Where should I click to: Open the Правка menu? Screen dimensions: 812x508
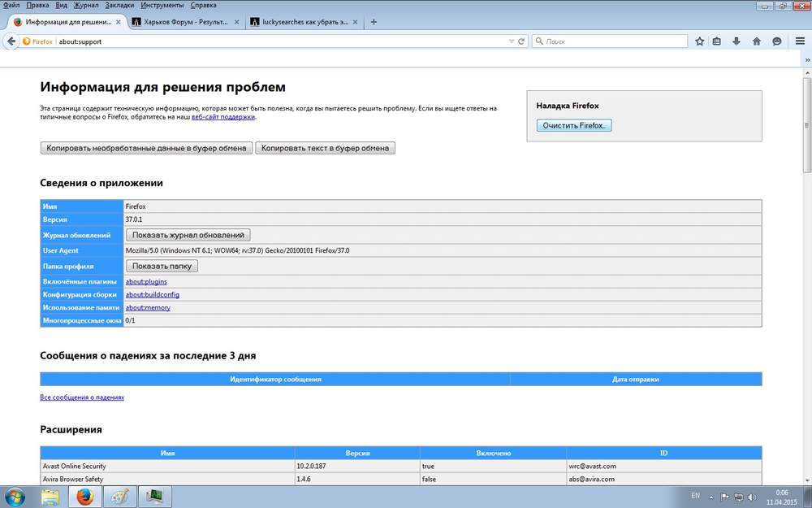tap(37, 5)
